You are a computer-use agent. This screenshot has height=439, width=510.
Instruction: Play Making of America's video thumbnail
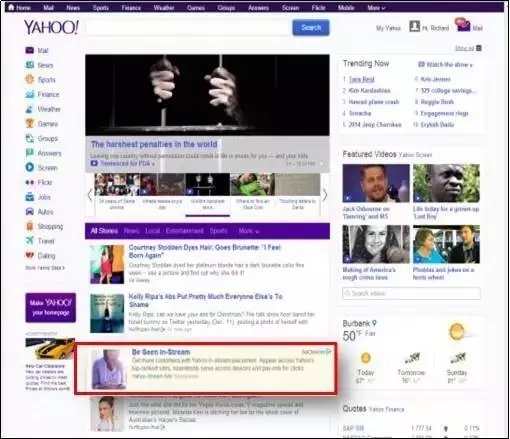376,244
